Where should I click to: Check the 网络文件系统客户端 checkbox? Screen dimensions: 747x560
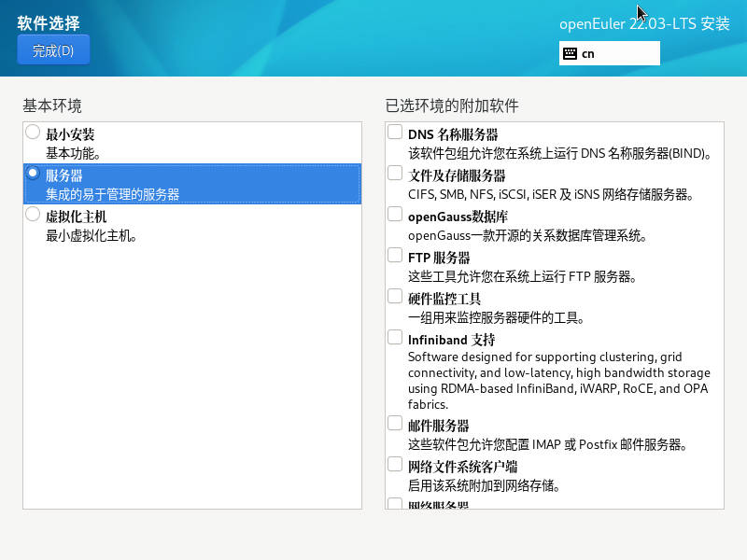point(394,464)
